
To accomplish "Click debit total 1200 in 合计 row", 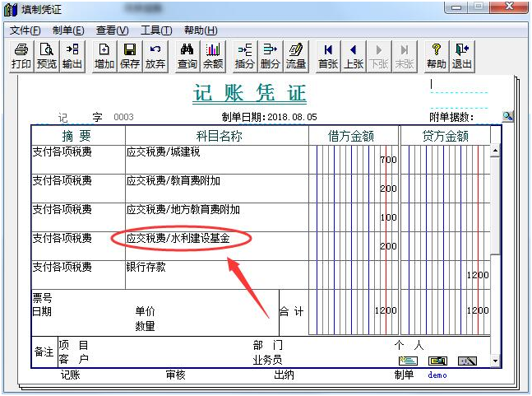I will [x=354, y=310].
